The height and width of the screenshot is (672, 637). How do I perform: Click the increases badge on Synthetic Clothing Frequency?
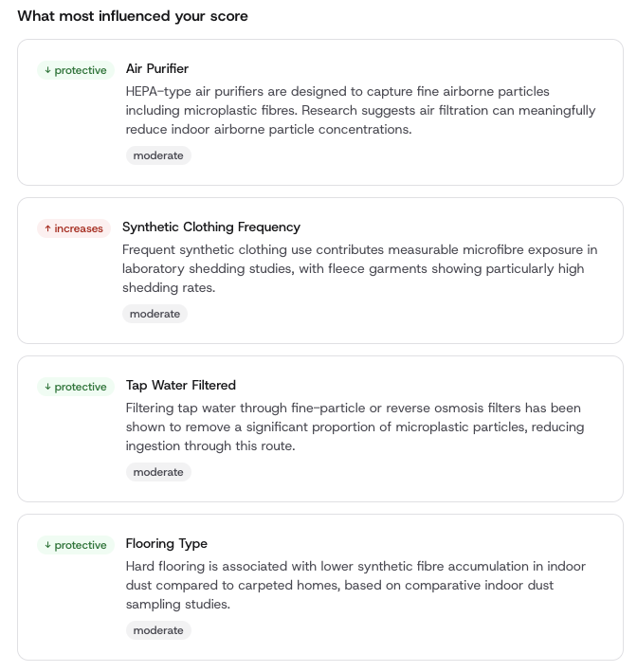[x=74, y=228]
